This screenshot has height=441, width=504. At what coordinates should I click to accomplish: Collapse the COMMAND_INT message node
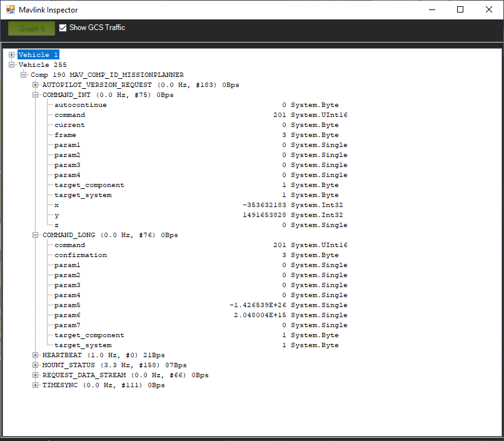(x=36, y=95)
